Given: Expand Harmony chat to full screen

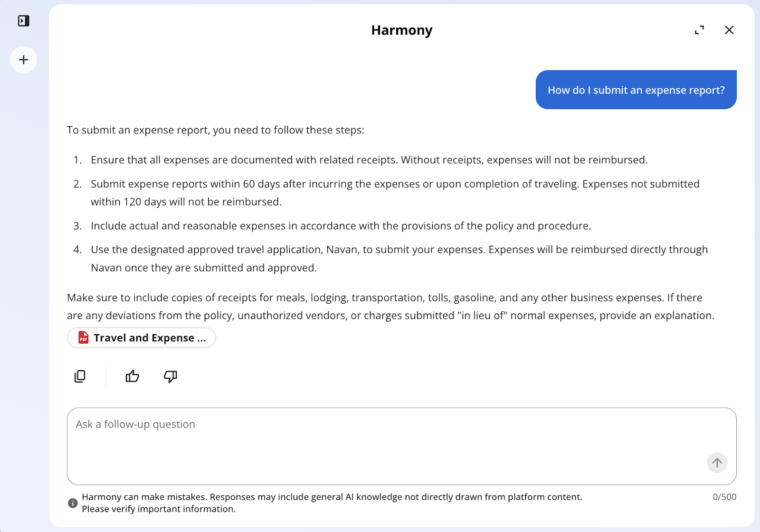Looking at the screenshot, I should [699, 30].
